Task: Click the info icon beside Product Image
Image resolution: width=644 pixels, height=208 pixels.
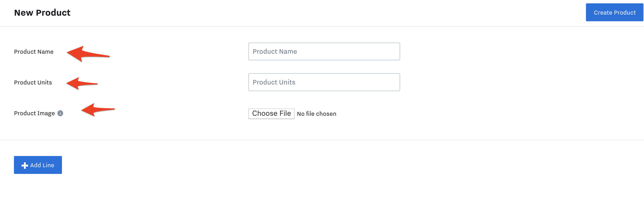Action: [60, 113]
